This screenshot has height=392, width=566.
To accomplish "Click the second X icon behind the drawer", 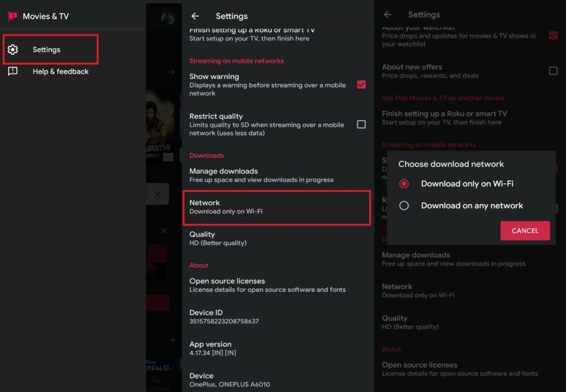I will click(164, 231).
